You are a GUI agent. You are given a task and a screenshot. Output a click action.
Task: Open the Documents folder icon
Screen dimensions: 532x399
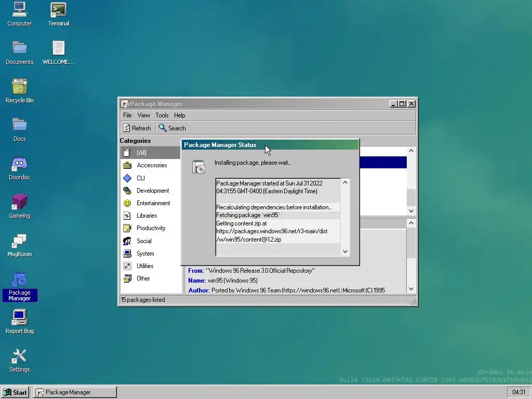coord(19,52)
